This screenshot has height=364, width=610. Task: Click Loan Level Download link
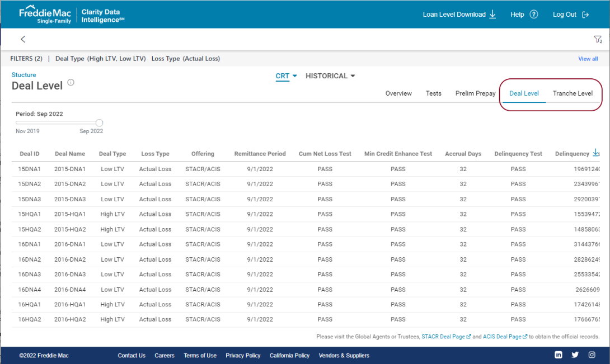[x=454, y=15]
